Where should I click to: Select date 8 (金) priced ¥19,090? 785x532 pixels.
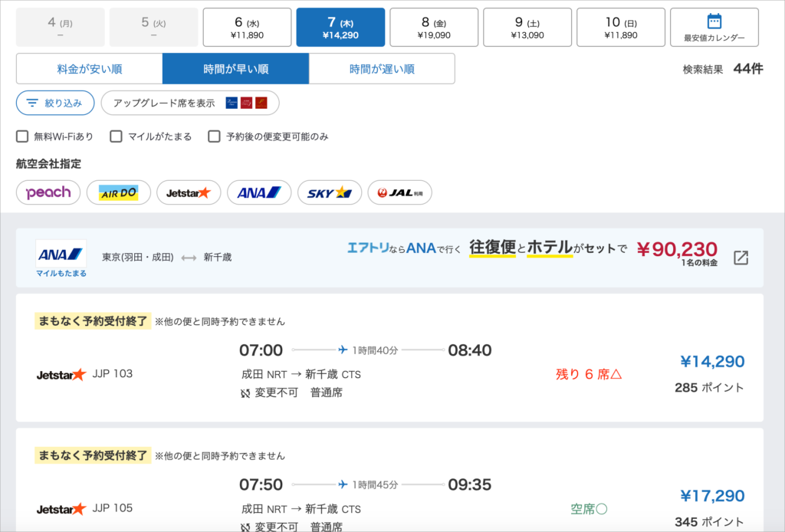[434, 28]
